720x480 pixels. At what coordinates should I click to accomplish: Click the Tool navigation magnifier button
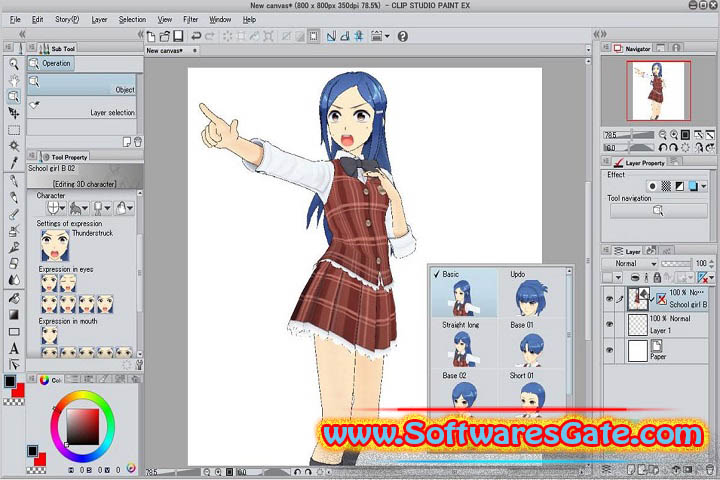coord(658,211)
